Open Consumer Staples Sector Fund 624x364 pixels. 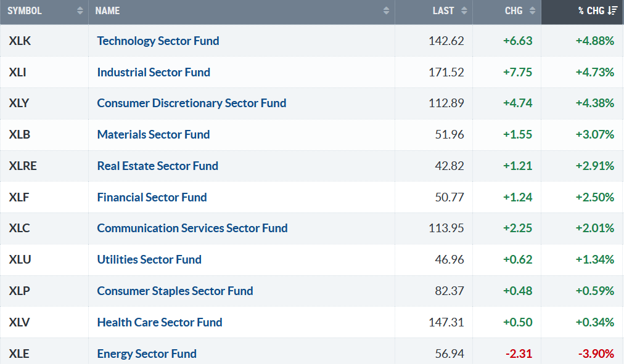(175, 291)
